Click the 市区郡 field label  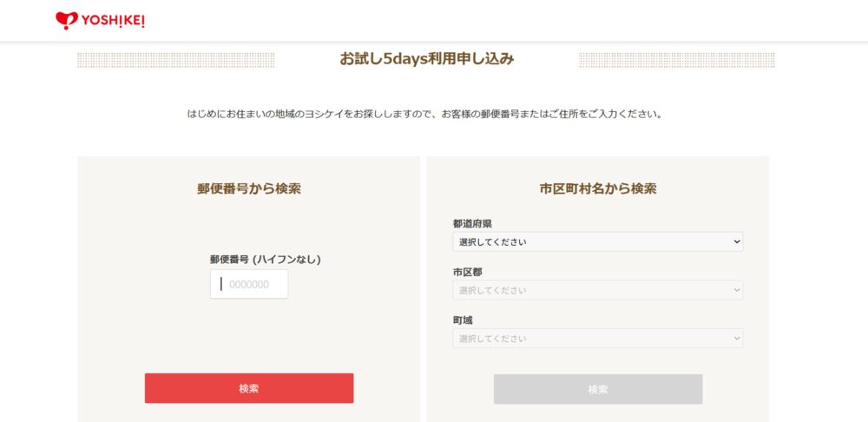(x=467, y=272)
